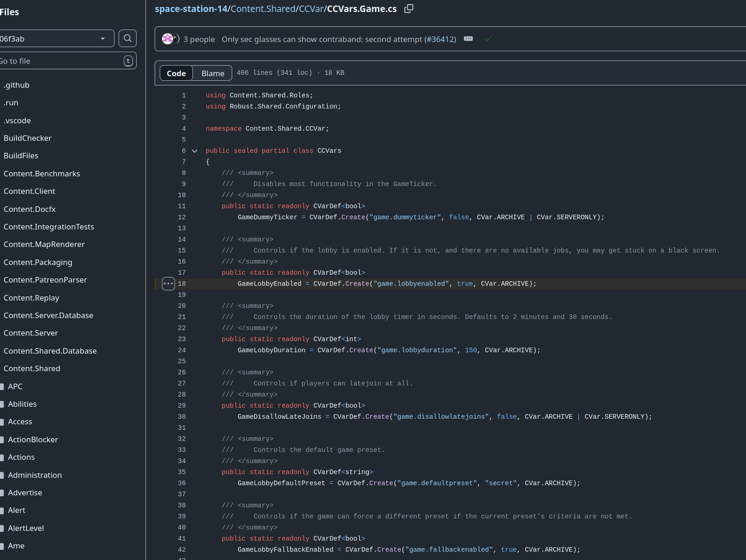Copy the file path icon
The height and width of the screenshot is (560, 746).
coord(409,9)
